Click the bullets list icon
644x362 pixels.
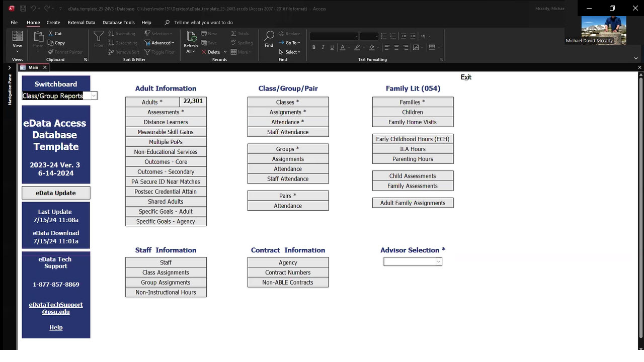(384, 36)
